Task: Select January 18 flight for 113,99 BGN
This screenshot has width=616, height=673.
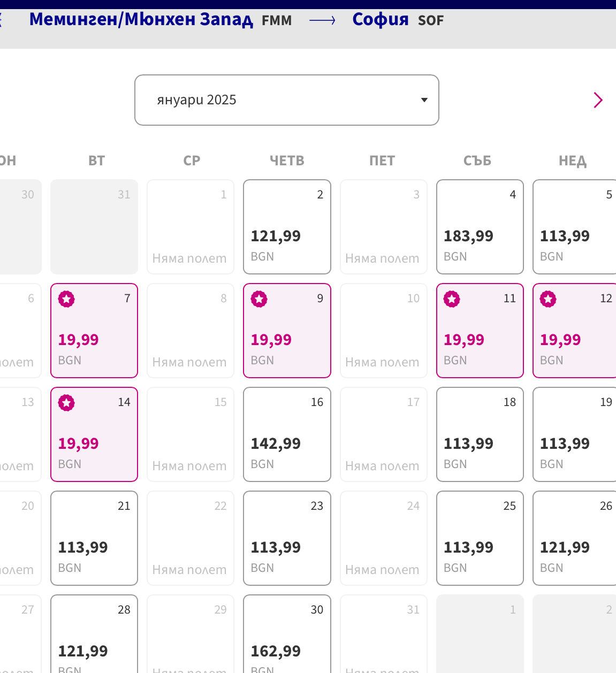Action: point(480,434)
